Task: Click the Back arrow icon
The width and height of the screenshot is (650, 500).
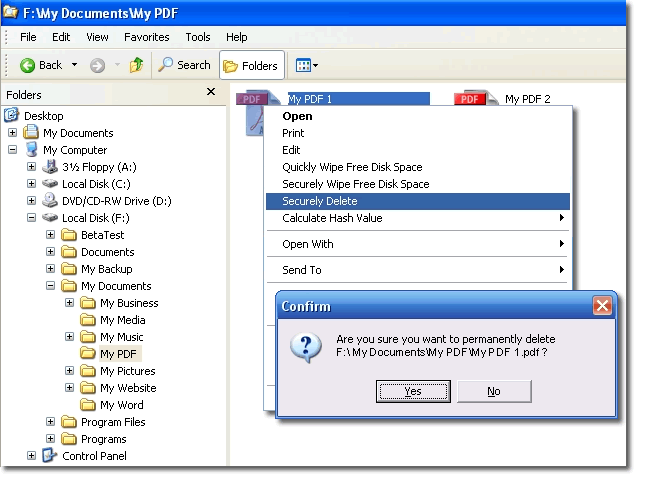Action: click(28, 65)
